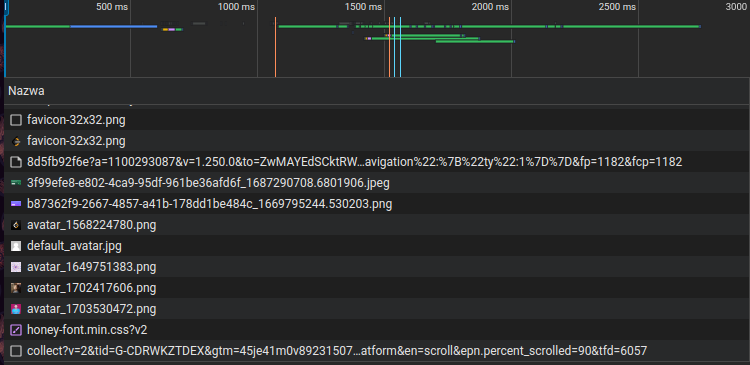The height and width of the screenshot is (365, 750).
Task: Select the avatar_1649751383.png request name
Action: coord(91,267)
